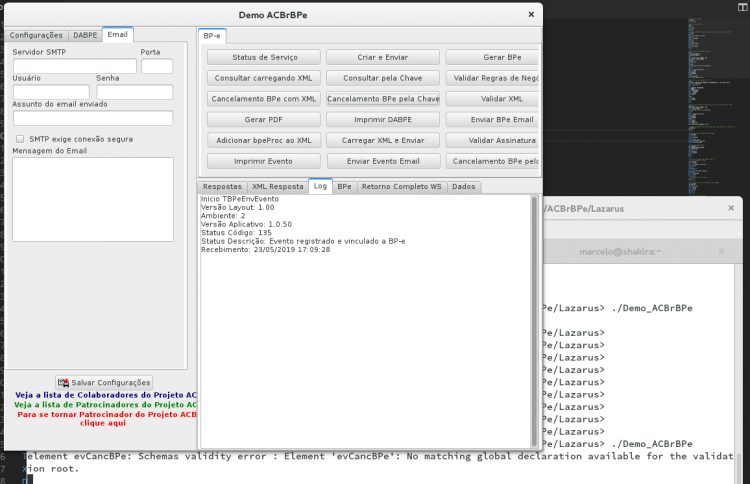Image resolution: width=750 pixels, height=484 pixels.
Task: Click Adicionar bpeProc ao XML button
Action: click(264, 140)
